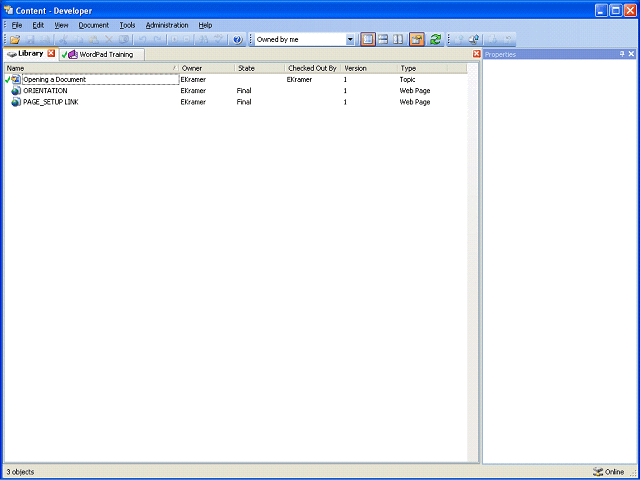Sort by the Version column header

(369, 68)
